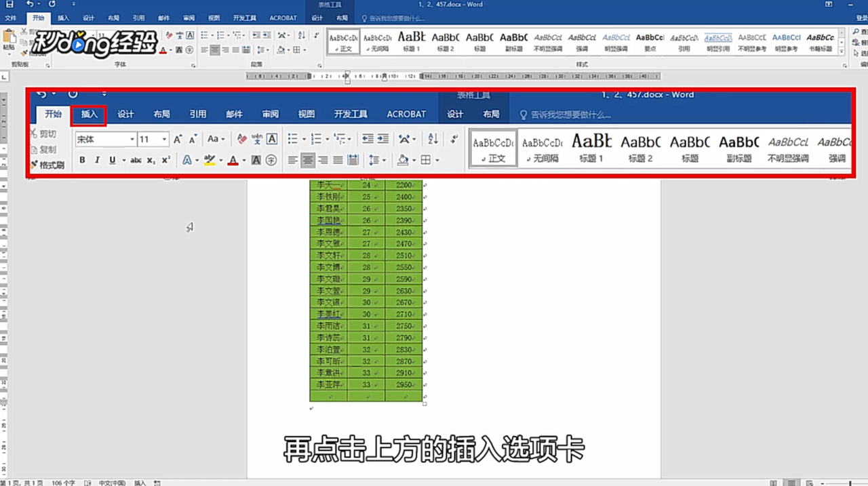Open the Font dialog launcher in the 字体 group

(x=195, y=64)
